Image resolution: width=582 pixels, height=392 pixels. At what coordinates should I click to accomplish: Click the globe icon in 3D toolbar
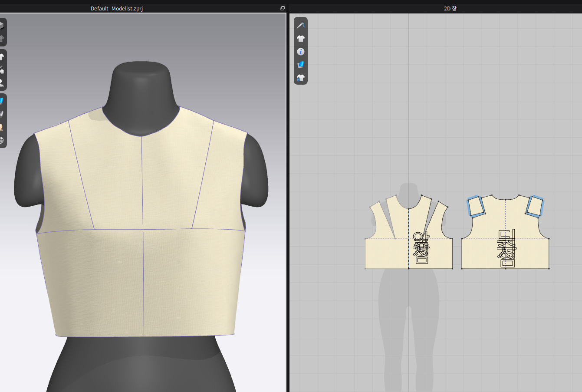(x=2, y=140)
